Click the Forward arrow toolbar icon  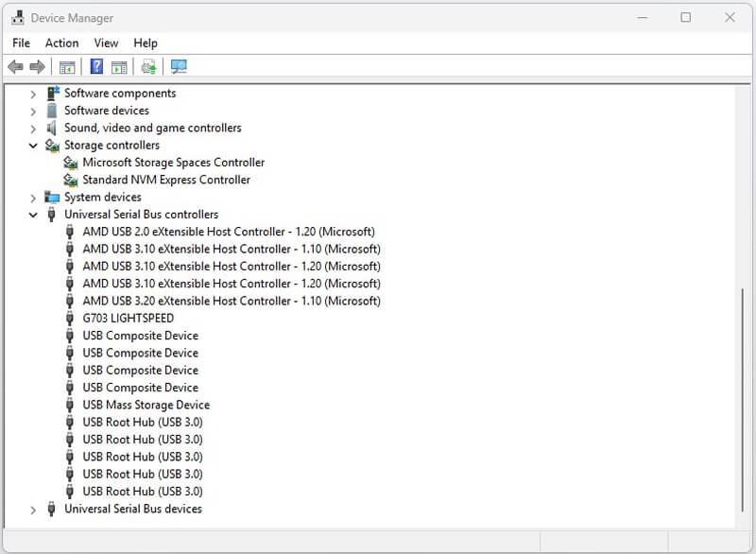point(37,66)
